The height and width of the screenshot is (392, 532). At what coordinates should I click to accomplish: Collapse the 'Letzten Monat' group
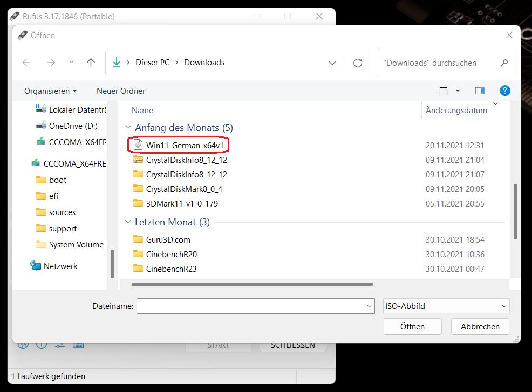[128, 222]
